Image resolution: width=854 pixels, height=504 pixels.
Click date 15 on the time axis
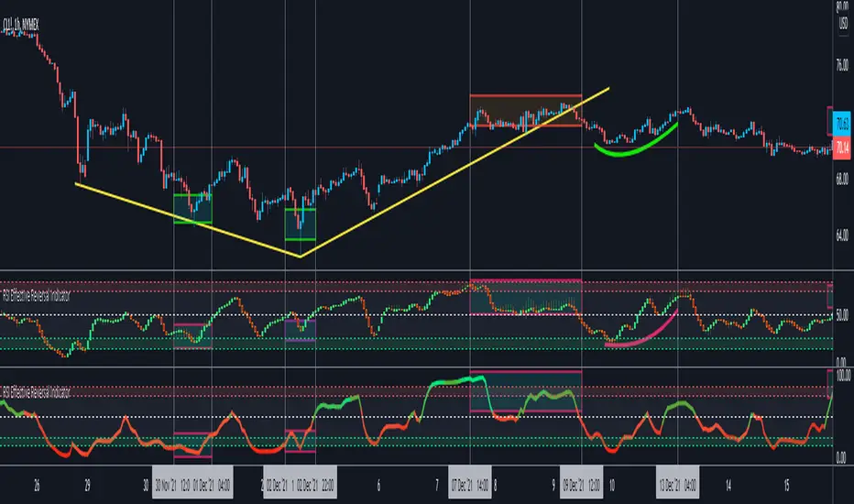coord(786,485)
